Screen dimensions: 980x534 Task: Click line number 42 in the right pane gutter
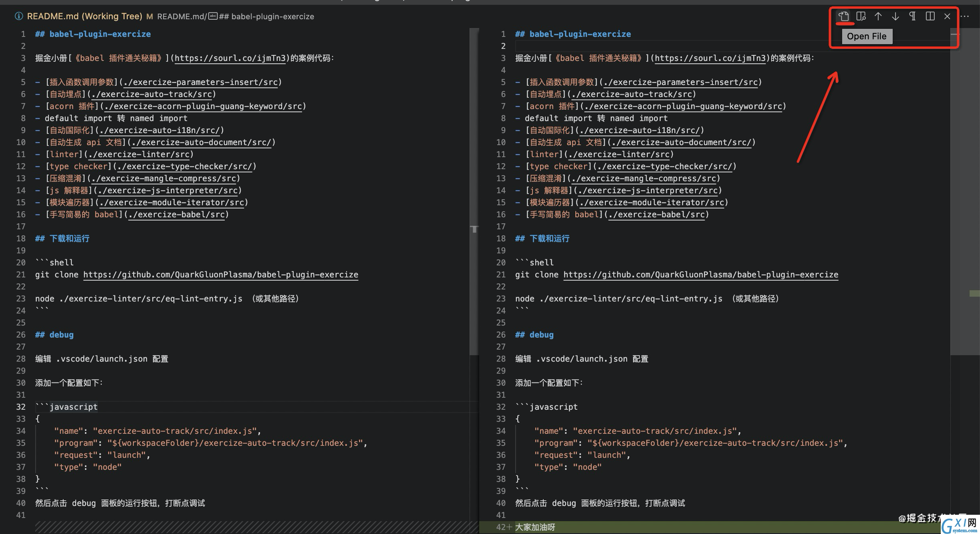501,527
